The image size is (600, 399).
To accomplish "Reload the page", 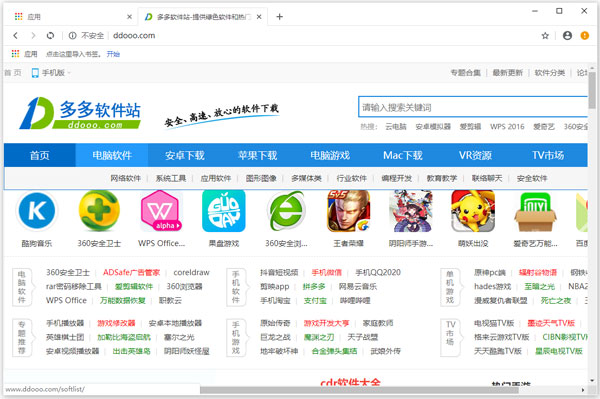I will (x=50, y=36).
